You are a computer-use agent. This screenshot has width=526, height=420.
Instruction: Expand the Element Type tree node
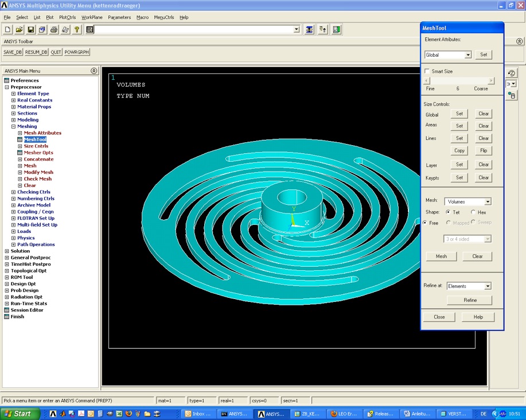point(13,94)
